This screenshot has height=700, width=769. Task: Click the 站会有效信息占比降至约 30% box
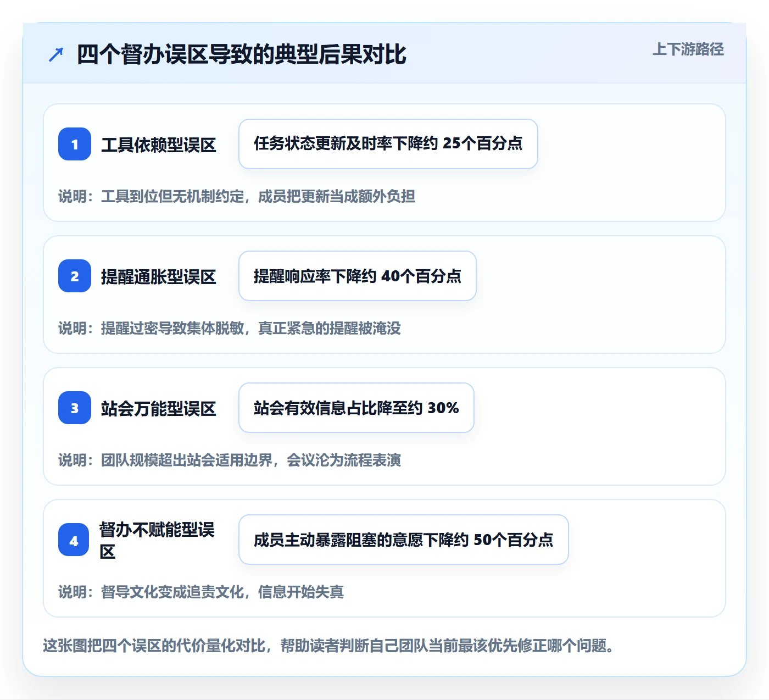(x=356, y=408)
